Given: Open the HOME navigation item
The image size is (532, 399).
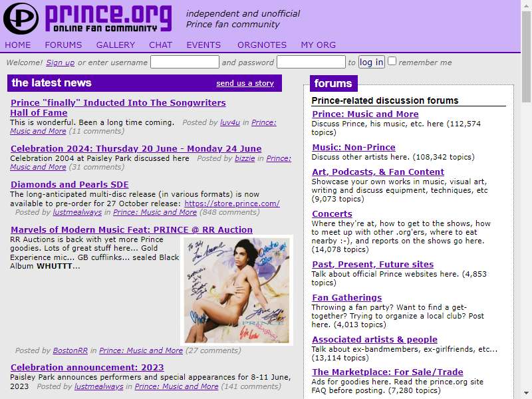Looking at the screenshot, I should click(18, 45).
